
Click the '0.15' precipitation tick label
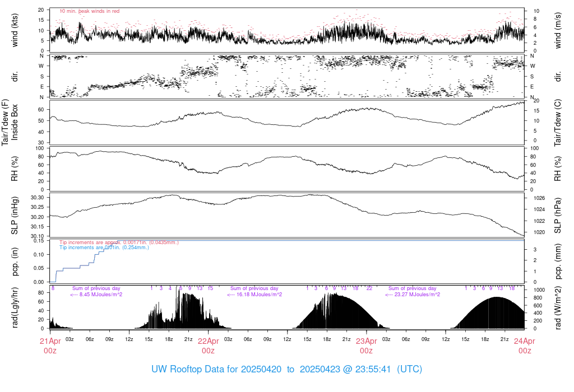(39, 241)
